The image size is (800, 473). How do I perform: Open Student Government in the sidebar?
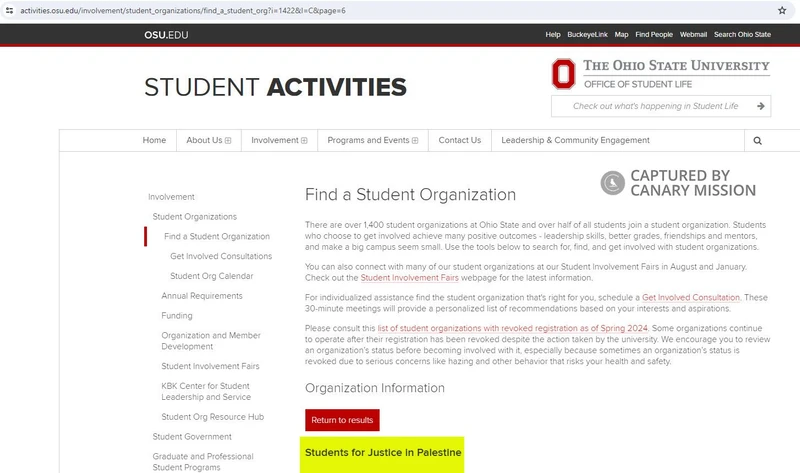pyautogui.click(x=192, y=437)
